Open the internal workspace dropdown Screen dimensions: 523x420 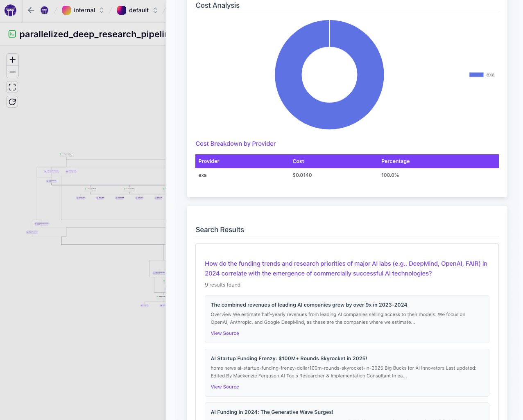84,10
